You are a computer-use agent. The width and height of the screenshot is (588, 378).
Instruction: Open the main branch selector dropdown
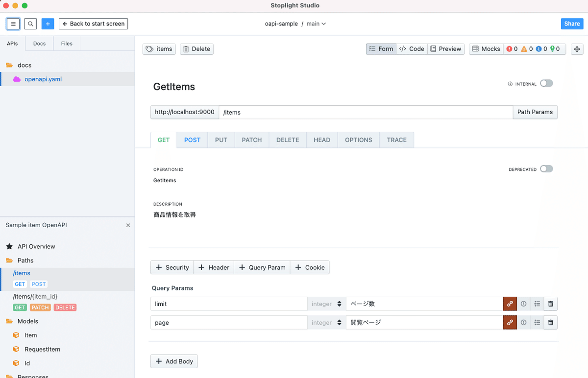pos(316,24)
